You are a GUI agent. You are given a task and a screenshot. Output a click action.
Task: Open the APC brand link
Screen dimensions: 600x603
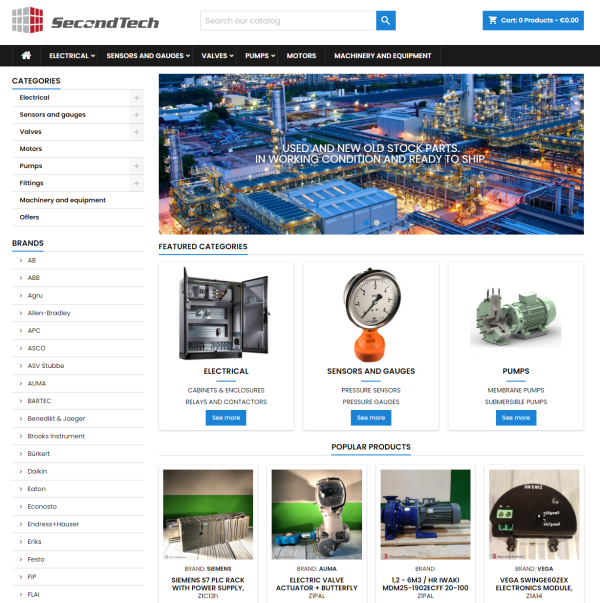click(34, 331)
